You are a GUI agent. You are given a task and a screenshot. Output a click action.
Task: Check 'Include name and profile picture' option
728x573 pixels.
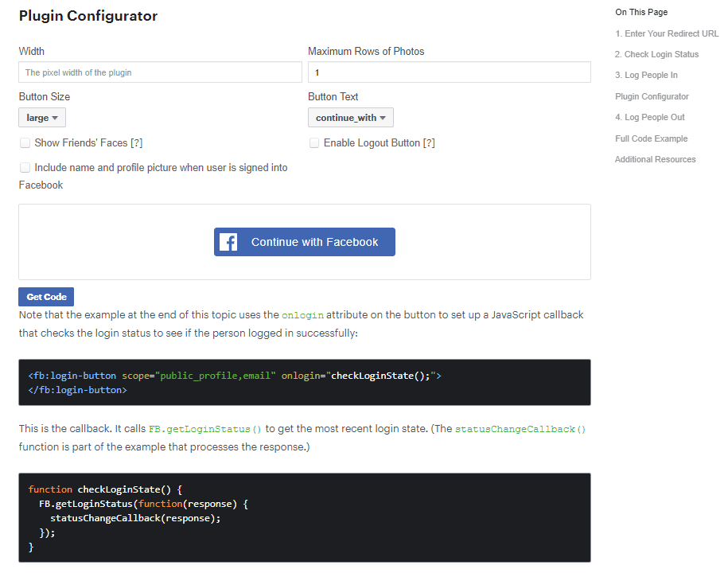click(24, 167)
